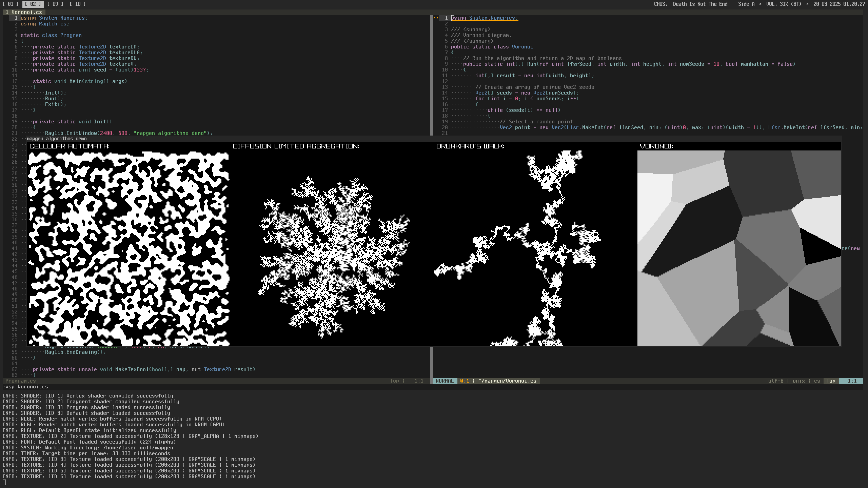Screen dimensions: 868x488
Task: Click the date and time in top bar
Action: (839, 4)
